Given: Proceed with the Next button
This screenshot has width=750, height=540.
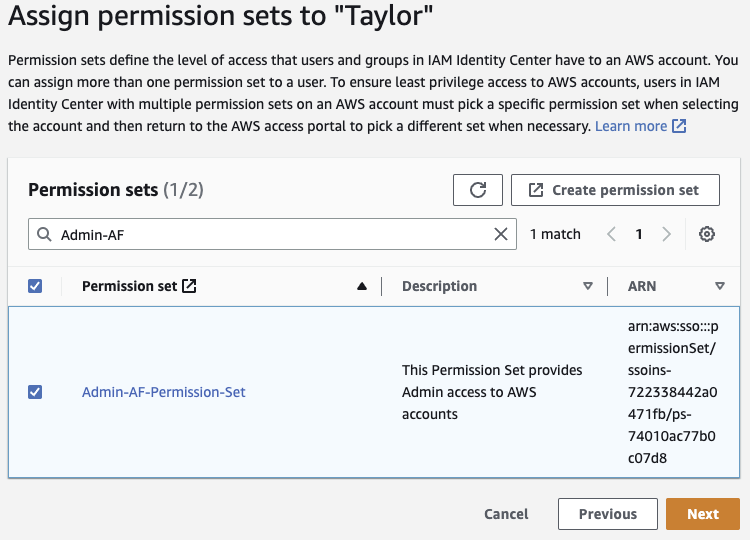Looking at the screenshot, I should (x=703, y=514).
